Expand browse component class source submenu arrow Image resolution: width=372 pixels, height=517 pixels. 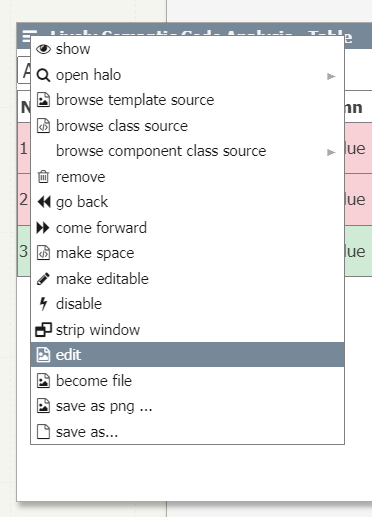pyautogui.click(x=331, y=152)
